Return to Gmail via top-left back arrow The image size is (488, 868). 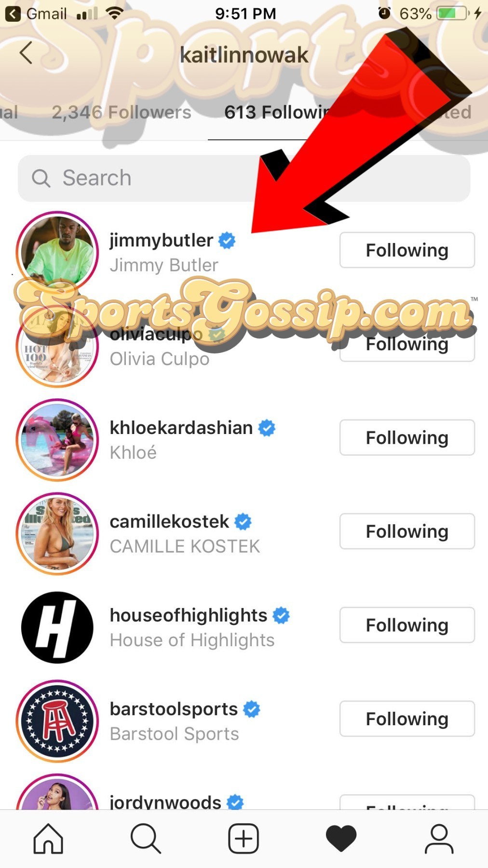(13, 14)
